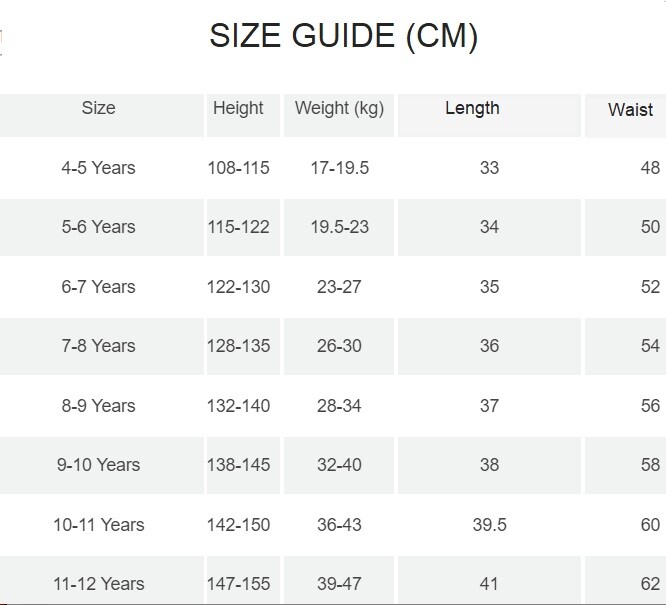Select the 19.5-23 weight value
The height and width of the screenshot is (605, 666).
pyautogui.click(x=339, y=227)
